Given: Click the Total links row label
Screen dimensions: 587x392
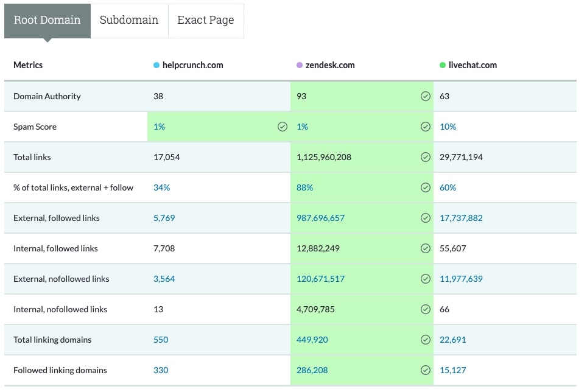Looking at the screenshot, I should pyautogui.click(x=32, y=157).
